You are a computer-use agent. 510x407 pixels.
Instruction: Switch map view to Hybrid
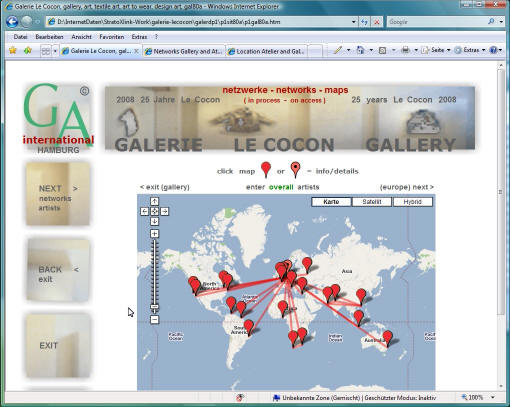point(413,202)
